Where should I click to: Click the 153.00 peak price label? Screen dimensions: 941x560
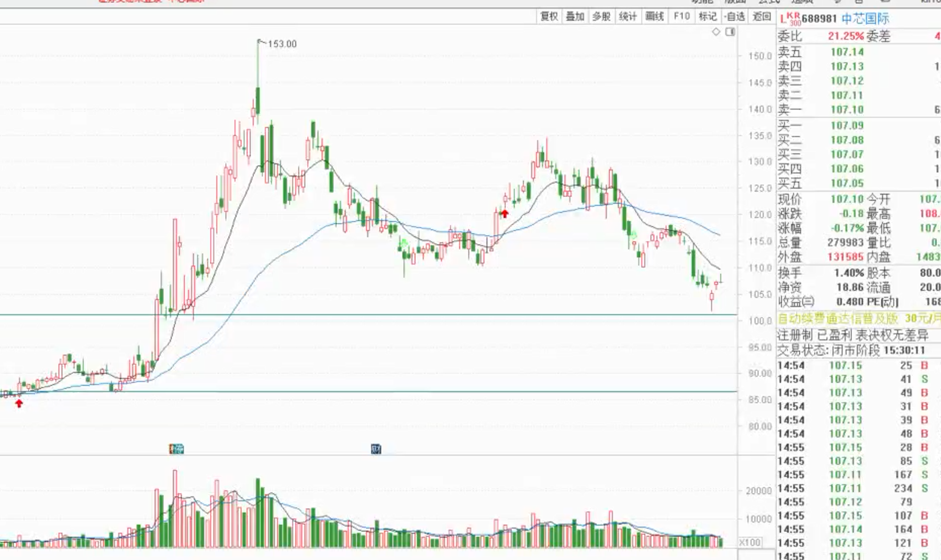[x=282, y=44]
